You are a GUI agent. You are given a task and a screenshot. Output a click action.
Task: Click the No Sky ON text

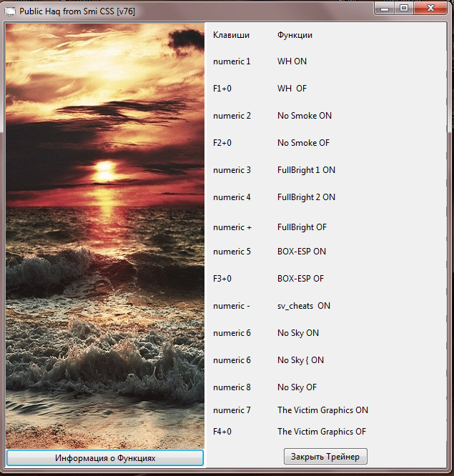(x=298, y=333)
